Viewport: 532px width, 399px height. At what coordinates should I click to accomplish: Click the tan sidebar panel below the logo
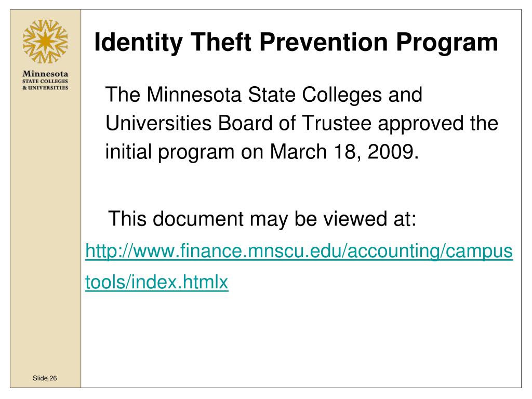(x=45, y=231)
